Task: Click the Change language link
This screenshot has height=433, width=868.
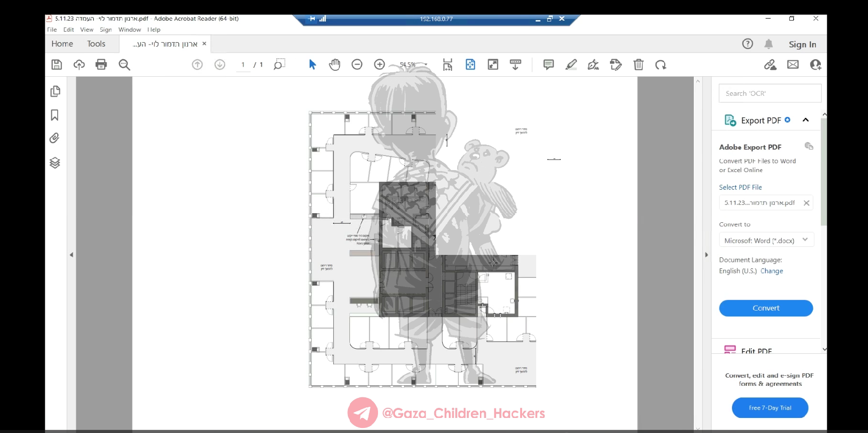Action: coord(772,271)
